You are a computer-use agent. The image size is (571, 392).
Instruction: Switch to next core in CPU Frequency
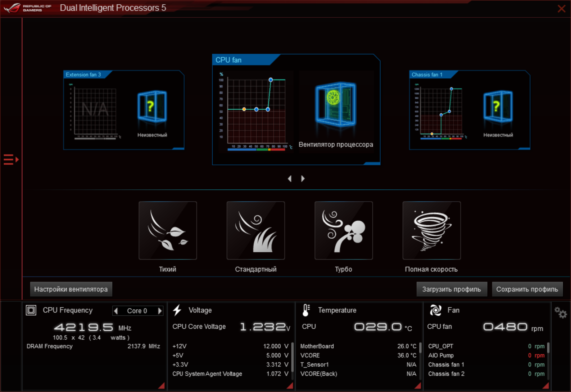point(160,311)
